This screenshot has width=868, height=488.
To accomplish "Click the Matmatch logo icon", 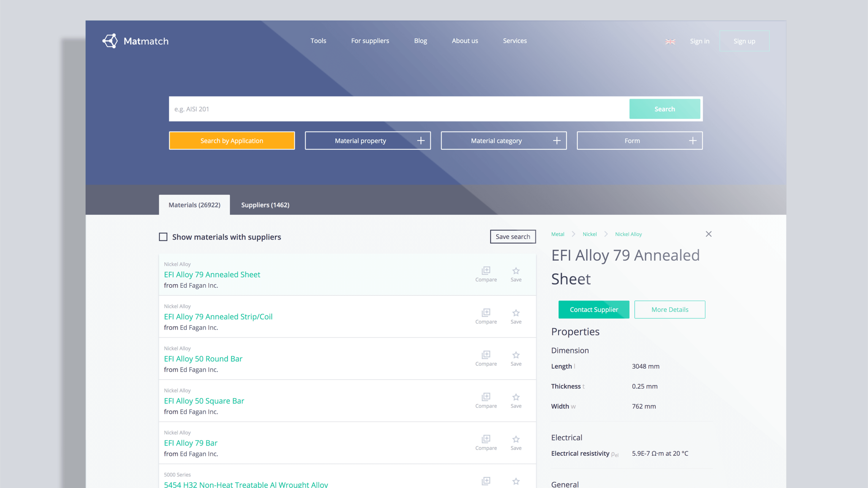I will point(110,41).
